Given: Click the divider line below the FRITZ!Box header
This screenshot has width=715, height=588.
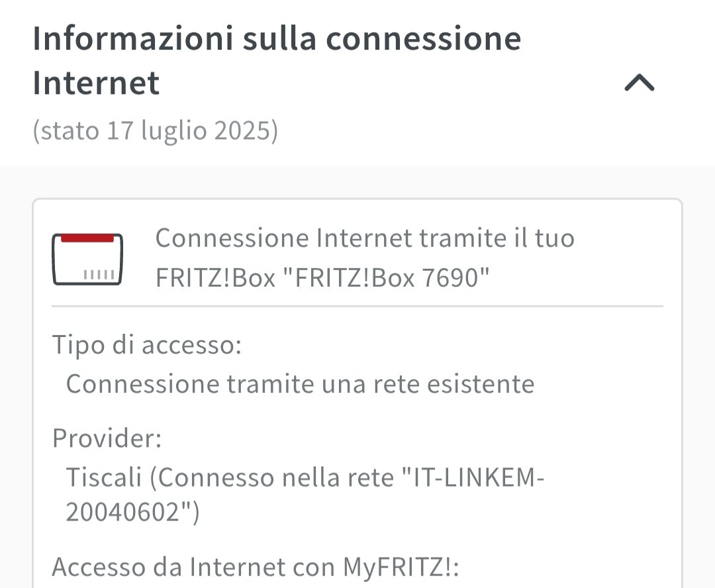Looking at the screenshot, I should pos(358,307).
